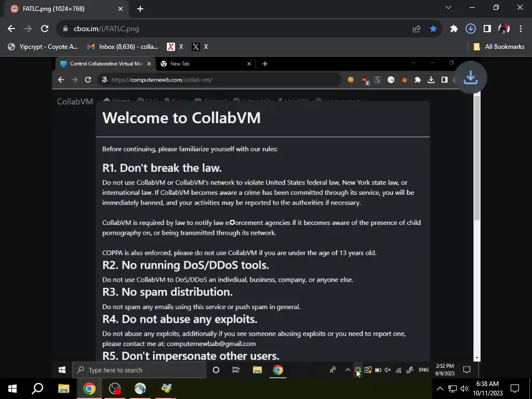
Task: Open the Yipcrypt - Coyote bookmark
Action: [x=43, y=47]
